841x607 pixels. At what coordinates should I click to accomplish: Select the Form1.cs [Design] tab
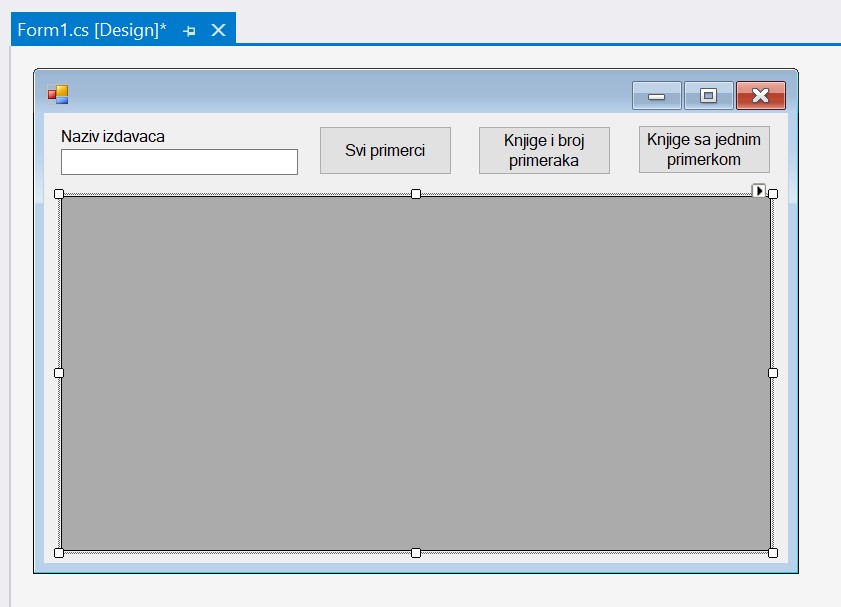pyautogui.click(x=92, y=30)
